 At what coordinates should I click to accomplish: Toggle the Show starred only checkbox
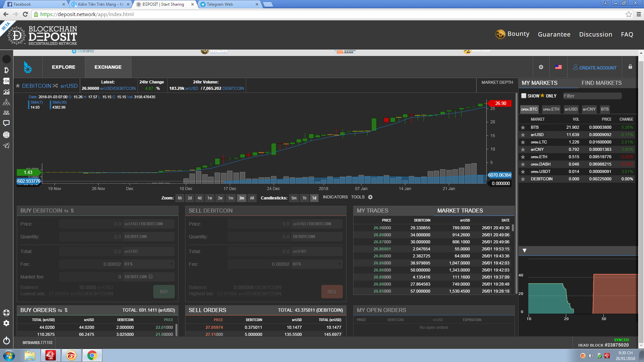click(524, 96)
